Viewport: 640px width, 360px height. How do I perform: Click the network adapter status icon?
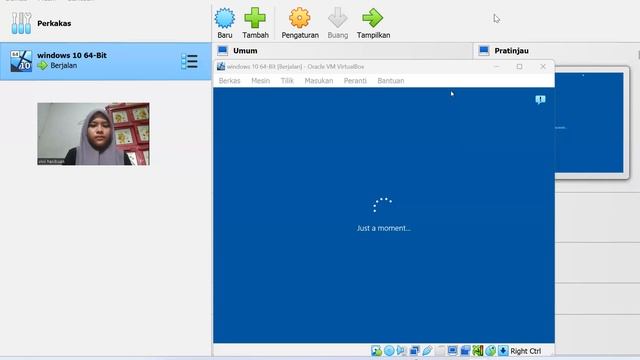click(x=415, y=351)
